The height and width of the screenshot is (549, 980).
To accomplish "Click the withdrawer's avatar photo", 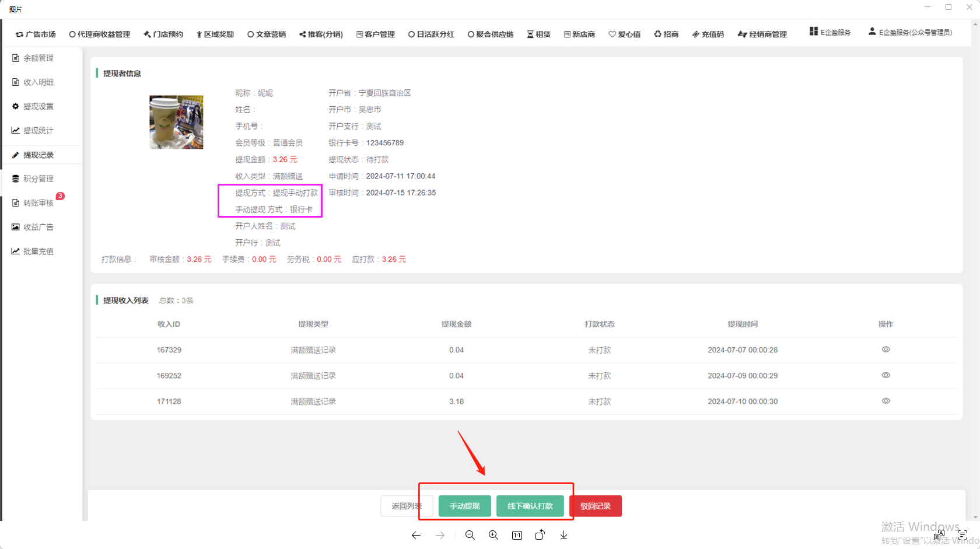I will (176, 123).
